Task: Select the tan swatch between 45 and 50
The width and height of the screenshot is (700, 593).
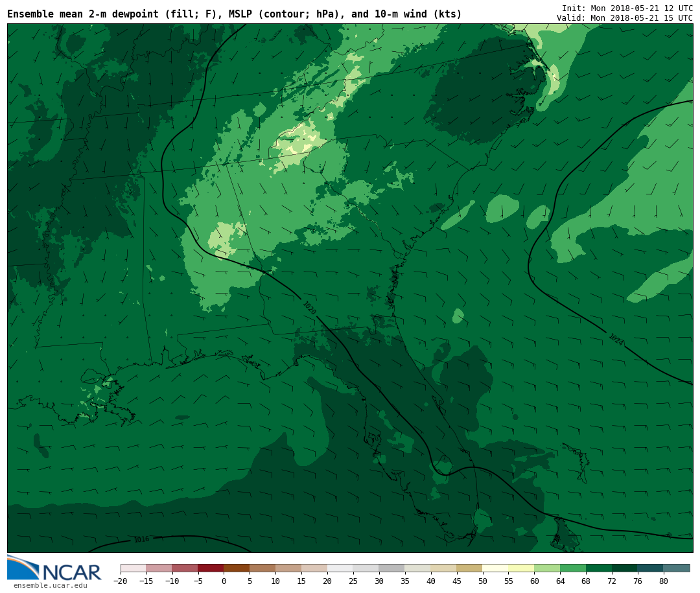Action: (x=469, y=568)
